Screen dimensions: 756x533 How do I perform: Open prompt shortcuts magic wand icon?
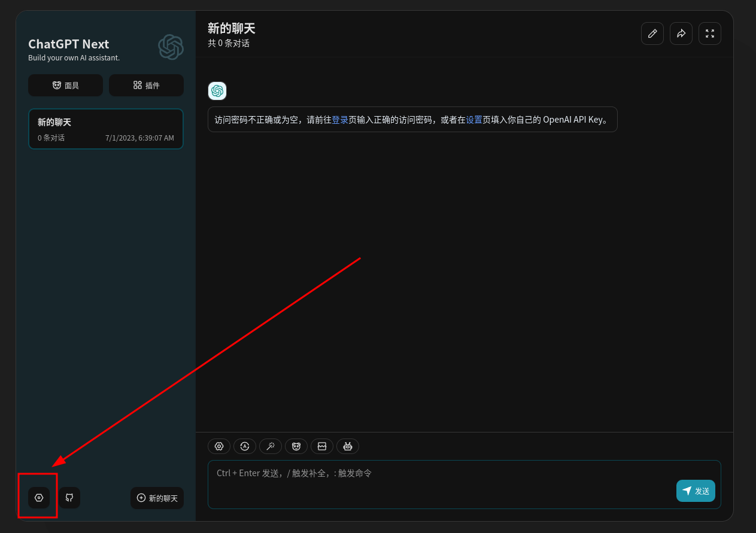pos(271,446)
